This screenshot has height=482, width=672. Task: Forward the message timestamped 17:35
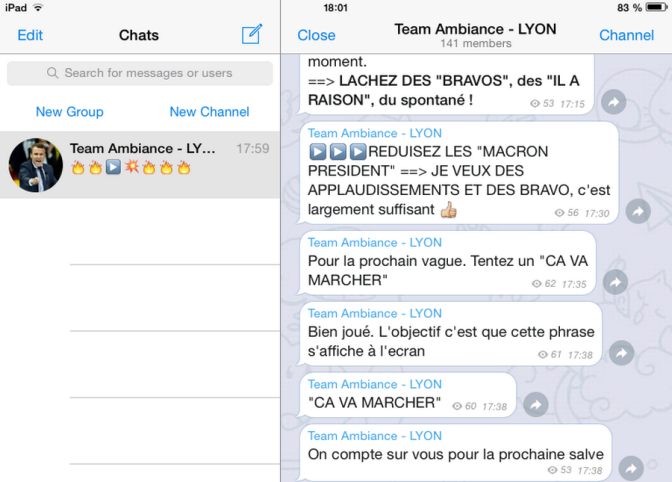tap(615, 282)
